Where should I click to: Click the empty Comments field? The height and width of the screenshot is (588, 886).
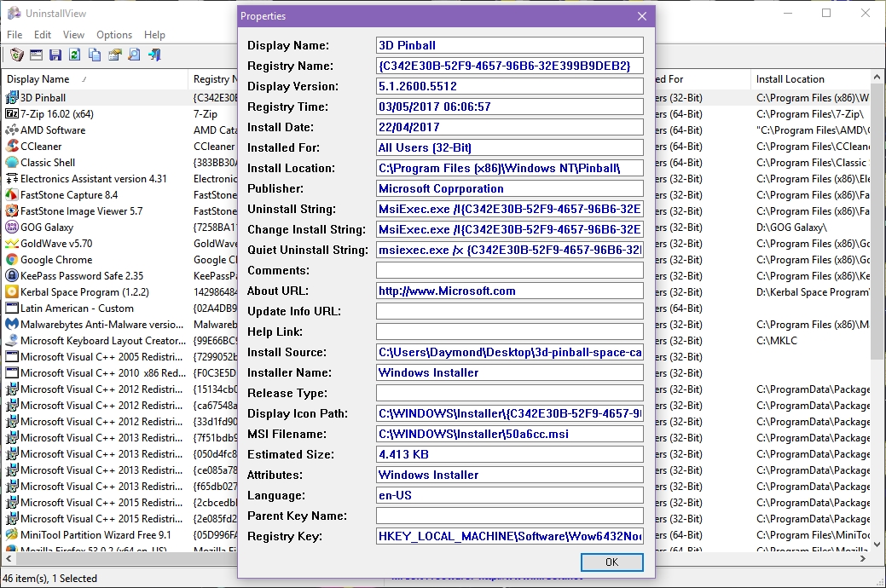click(510, 270)
